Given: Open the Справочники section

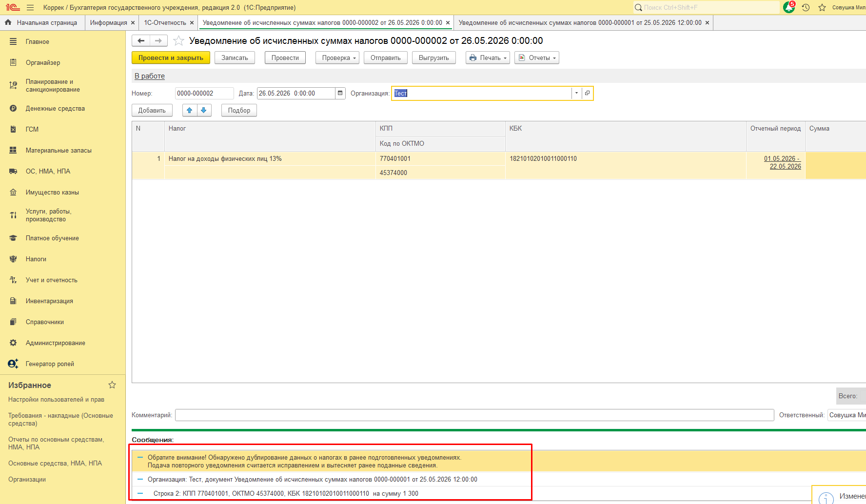Looking at the screenshot, I should click(45, 322).
